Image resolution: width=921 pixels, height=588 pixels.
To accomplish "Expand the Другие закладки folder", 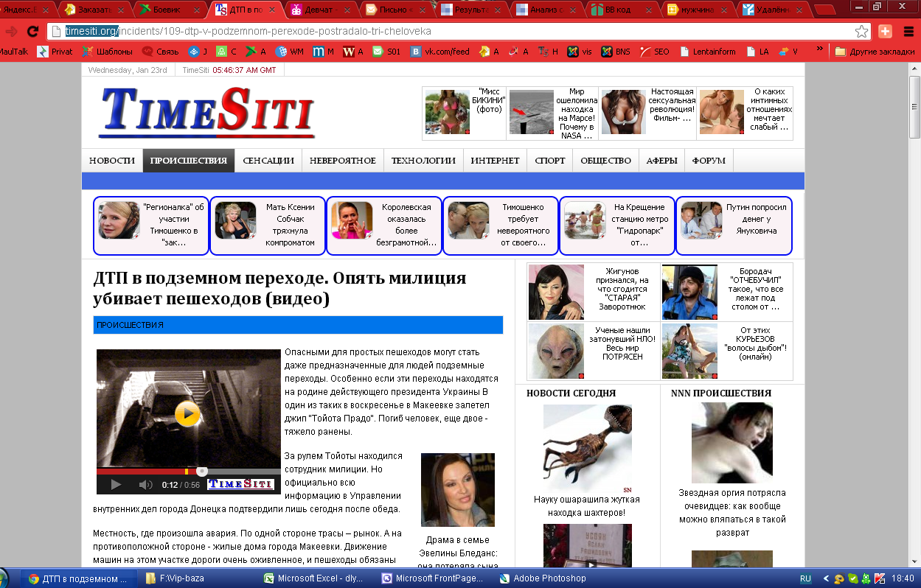I will (x=874, y=52).
